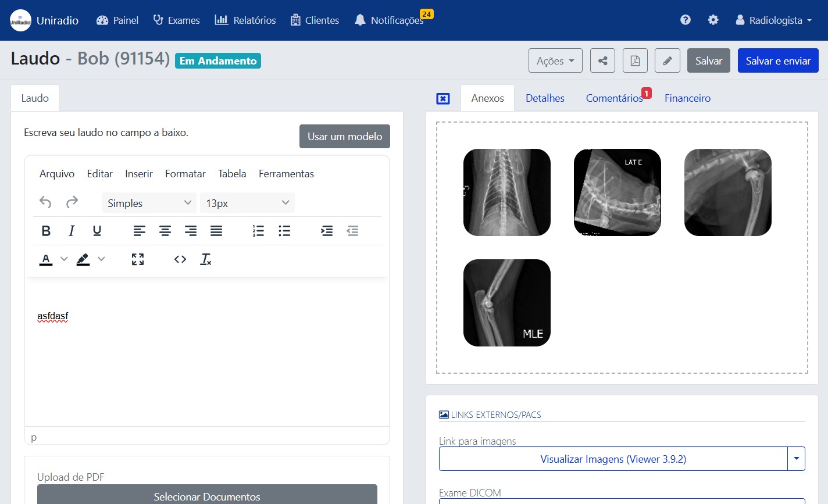
Task: Open the fullscreen editor mode
Action: point(137,259)
